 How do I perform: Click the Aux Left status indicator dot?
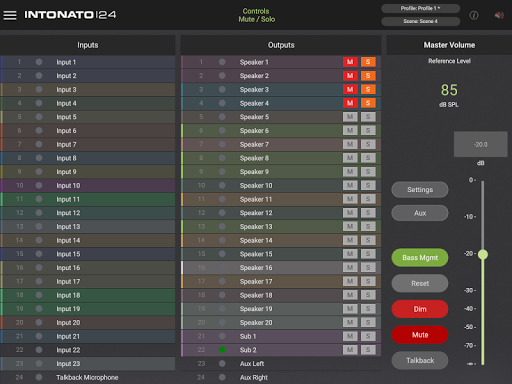(222, 364)
